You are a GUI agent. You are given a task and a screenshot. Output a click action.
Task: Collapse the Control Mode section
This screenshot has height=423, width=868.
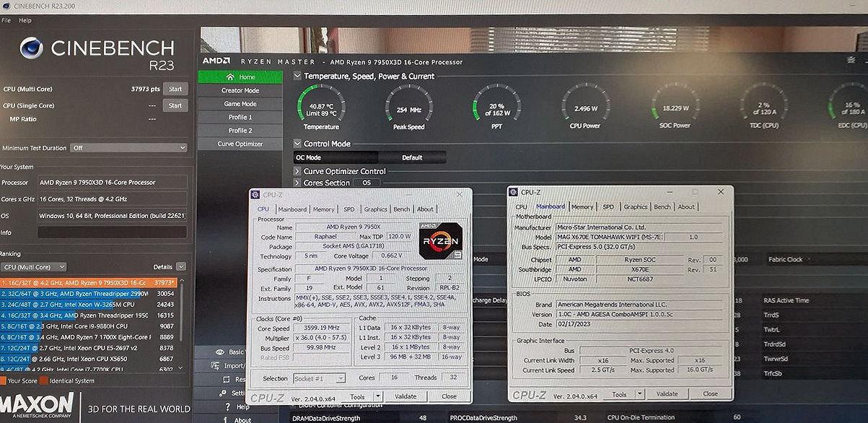(x=297, y=144)
